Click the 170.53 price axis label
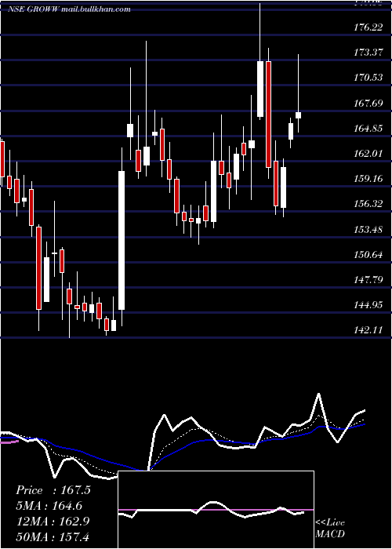The image size is (392, 549). tap(368, 78)
